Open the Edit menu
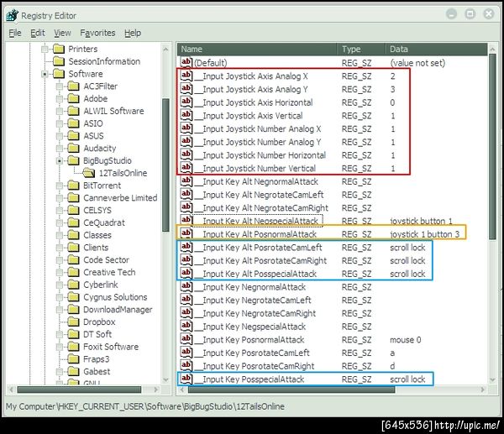Image resolution: width=504 pixels, height=434 pixels. [x=38, y=33]
